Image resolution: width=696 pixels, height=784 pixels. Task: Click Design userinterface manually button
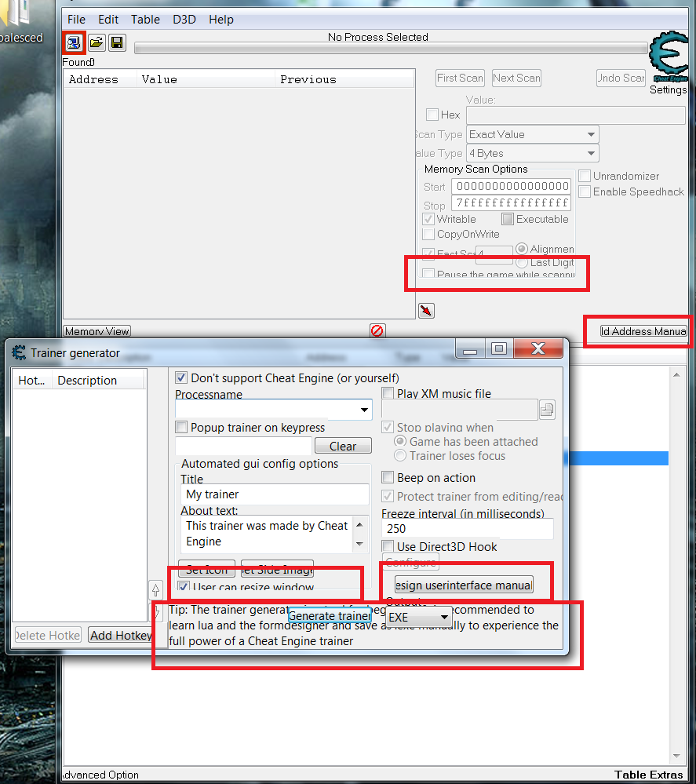(464, 585)
